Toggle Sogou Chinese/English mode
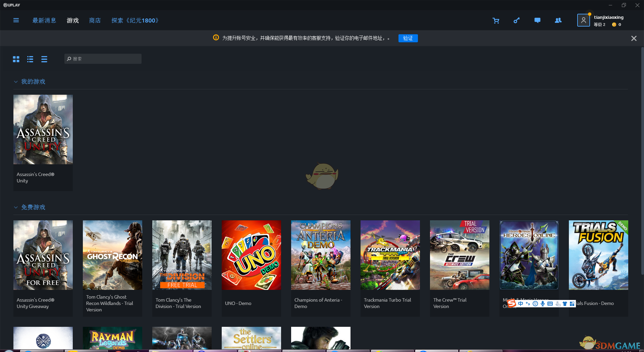The width and height of the screenshot is (644, 352). pos(521,304)
